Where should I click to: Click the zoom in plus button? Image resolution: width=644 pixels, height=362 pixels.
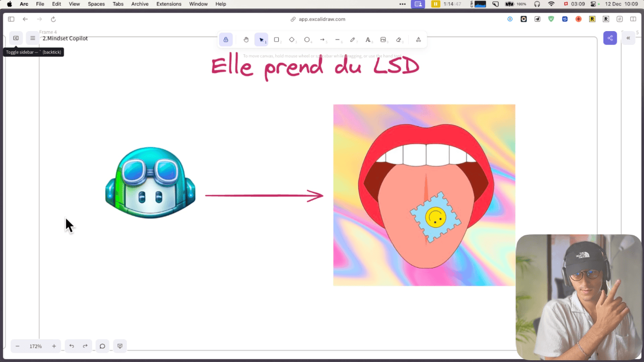54,346
